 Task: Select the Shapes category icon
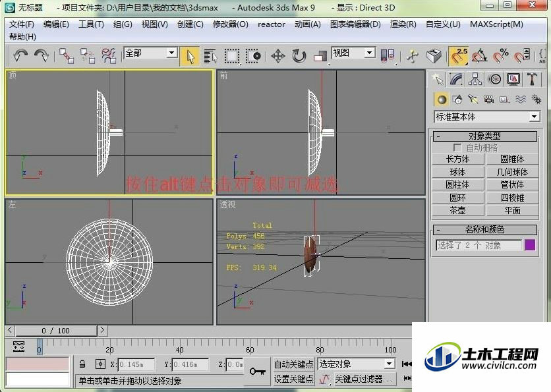[457, 99]
